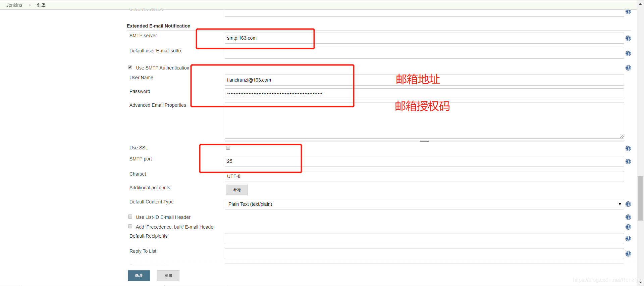Click the 配置 breadcrumb item
Viewport: 644px width, 286px height.
(x=41, y=5)
